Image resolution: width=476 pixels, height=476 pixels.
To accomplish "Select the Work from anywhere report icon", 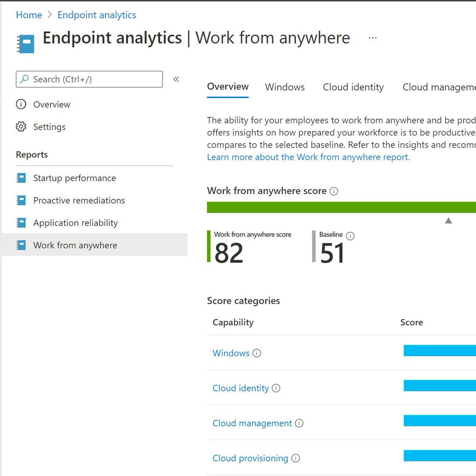I will [x=21, y=245].
